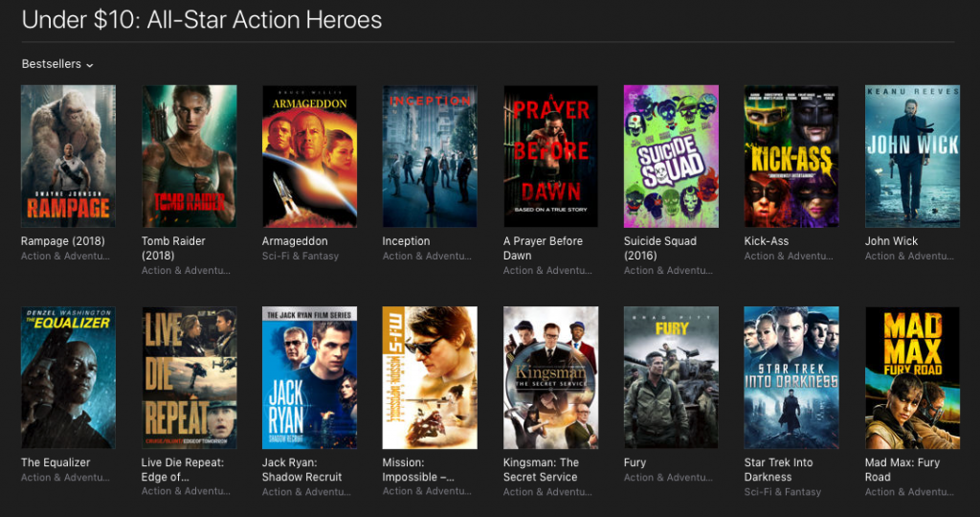Click the genre label under The Equalizer
Image resolution: width=980 pixels, height=517 pixels.
(x=65, y=478)
